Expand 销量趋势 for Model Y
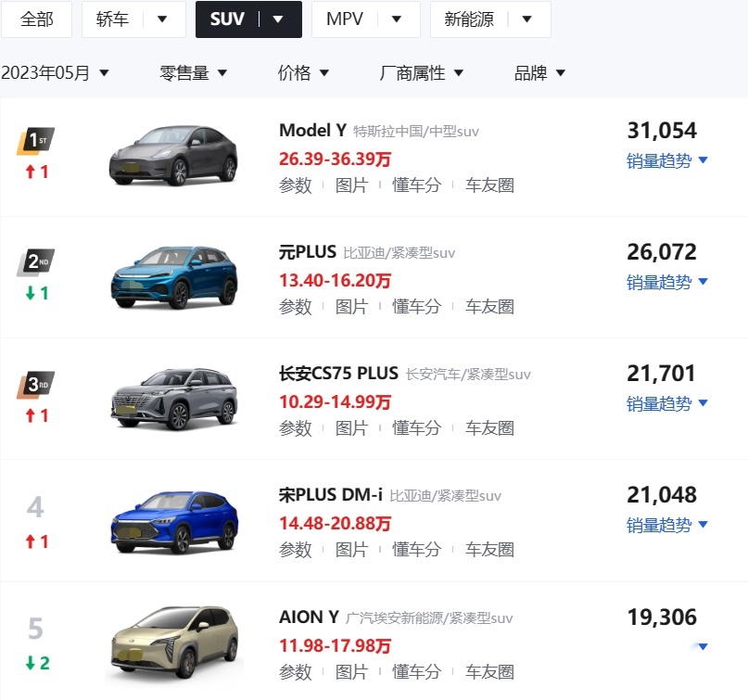Viewport: 748px width, 700px height. coord(667,160)
